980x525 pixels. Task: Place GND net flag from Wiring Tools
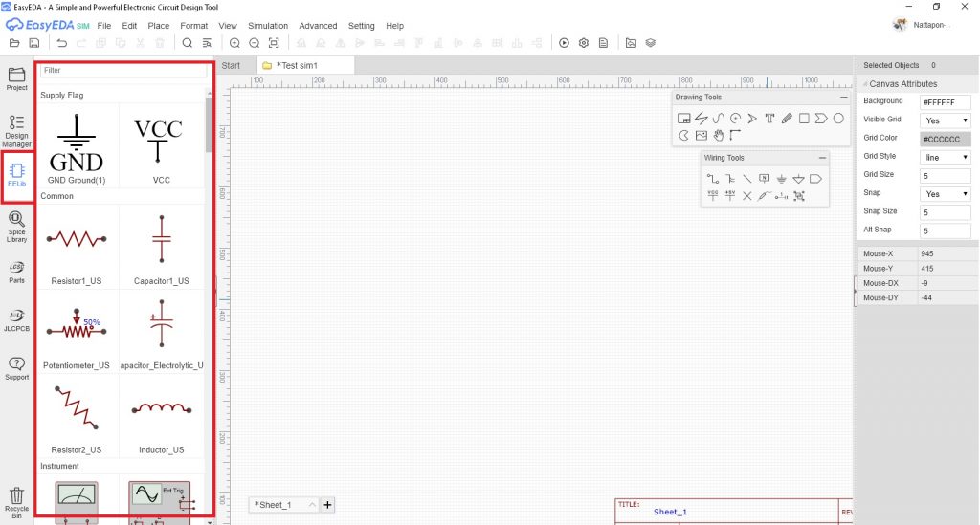781,179
